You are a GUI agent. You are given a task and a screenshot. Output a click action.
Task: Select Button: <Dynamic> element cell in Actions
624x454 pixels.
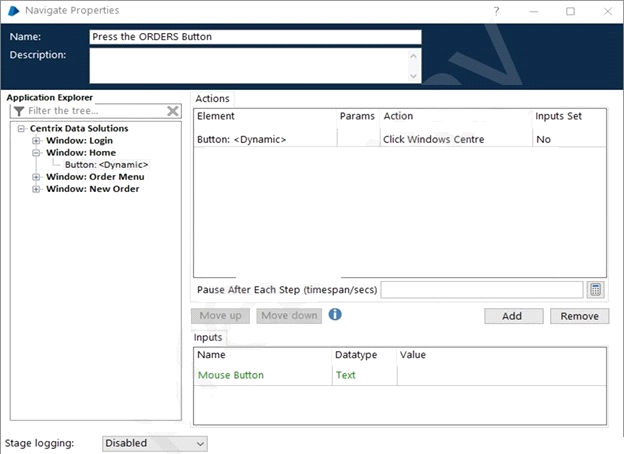pos(265,139)
